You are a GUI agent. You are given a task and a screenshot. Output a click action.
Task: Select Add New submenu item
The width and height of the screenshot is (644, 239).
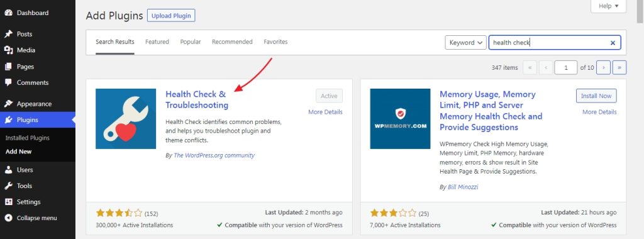pos(18,152)
